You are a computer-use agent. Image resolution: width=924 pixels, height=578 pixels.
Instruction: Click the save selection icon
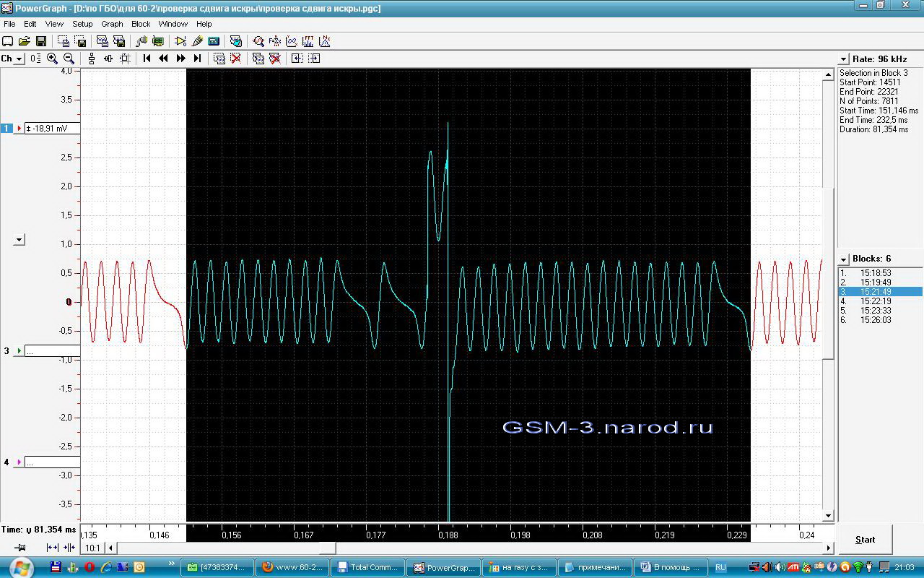click(x=80, y=41)
